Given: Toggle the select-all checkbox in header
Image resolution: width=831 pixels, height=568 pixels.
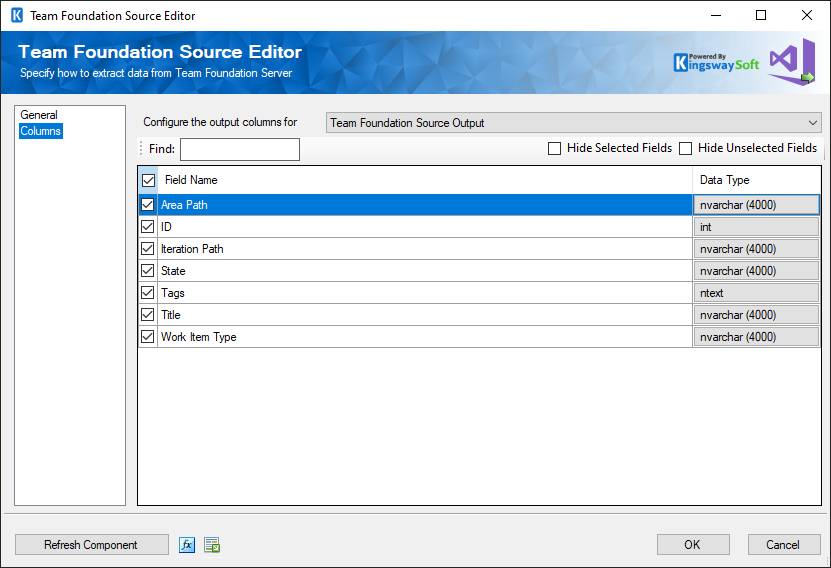Looking at the screenshot, I should click(x=148, y=180).
